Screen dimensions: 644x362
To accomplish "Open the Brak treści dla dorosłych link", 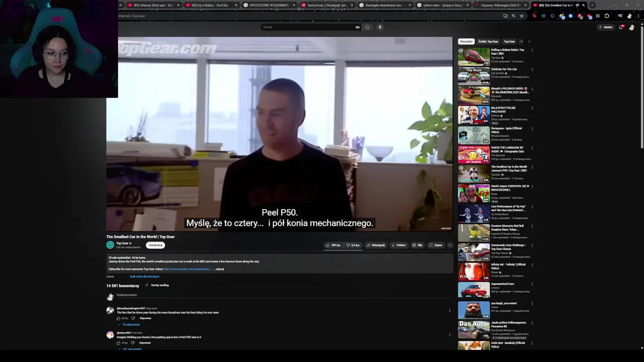I will (144, 277).
